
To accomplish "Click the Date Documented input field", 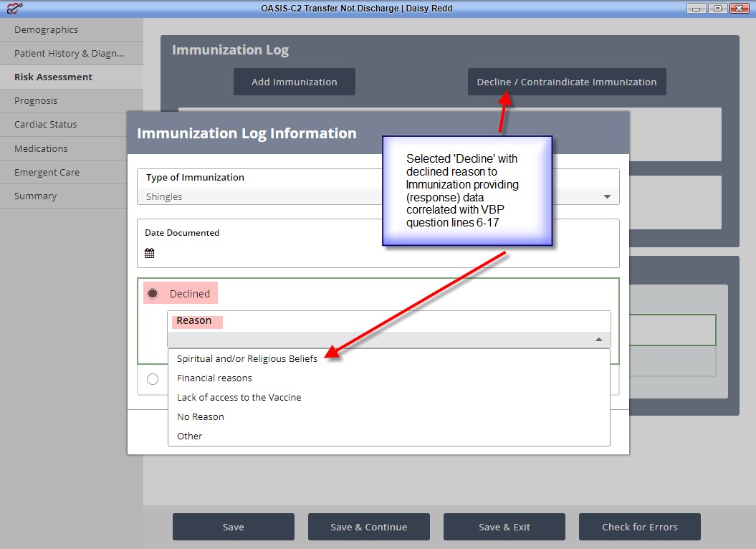I will click(x=380, y=253).
